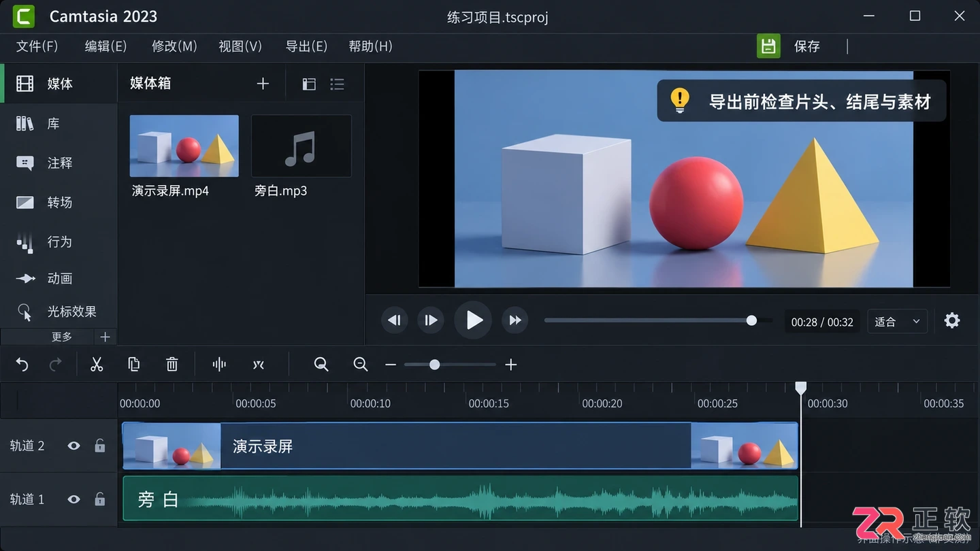Click the plus timeline zoom button
Viewport: 980px width, 551px height.
click(511, 365)
